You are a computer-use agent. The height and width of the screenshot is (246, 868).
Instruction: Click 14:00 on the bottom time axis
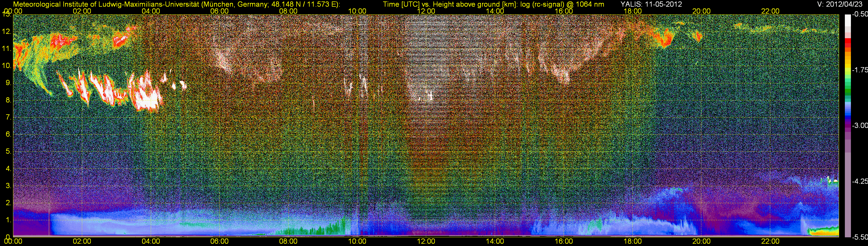[495, 242]
